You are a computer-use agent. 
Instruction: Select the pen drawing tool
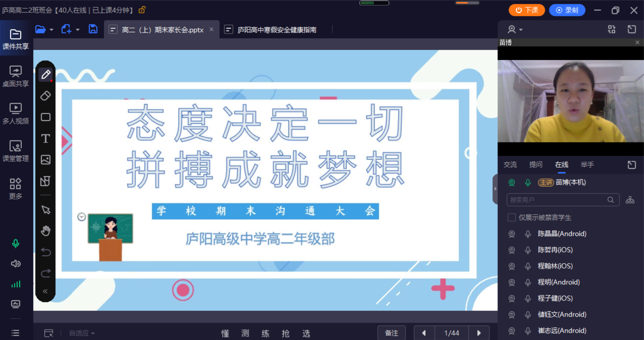tap(46, 74)
